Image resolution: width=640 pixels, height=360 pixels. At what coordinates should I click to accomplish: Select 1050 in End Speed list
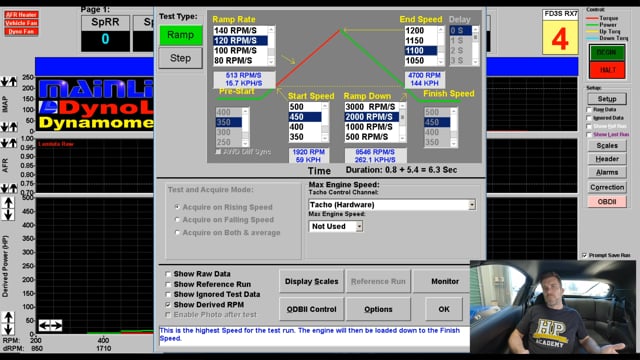coord(421,60)
